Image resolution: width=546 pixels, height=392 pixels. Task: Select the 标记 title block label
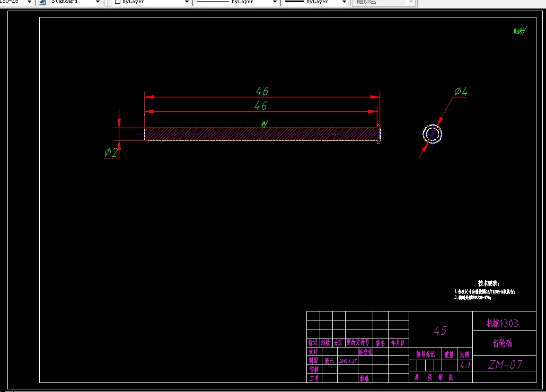pos(313,343)
